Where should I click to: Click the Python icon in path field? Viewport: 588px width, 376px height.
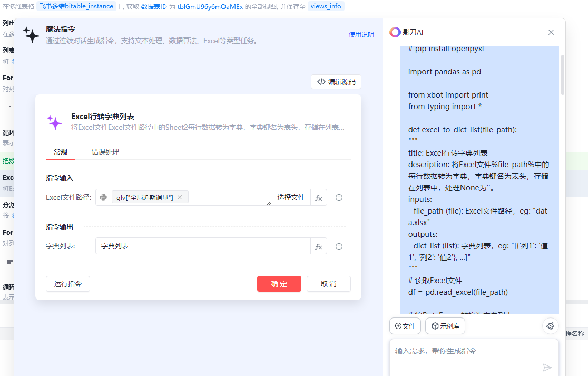[103, 197]
